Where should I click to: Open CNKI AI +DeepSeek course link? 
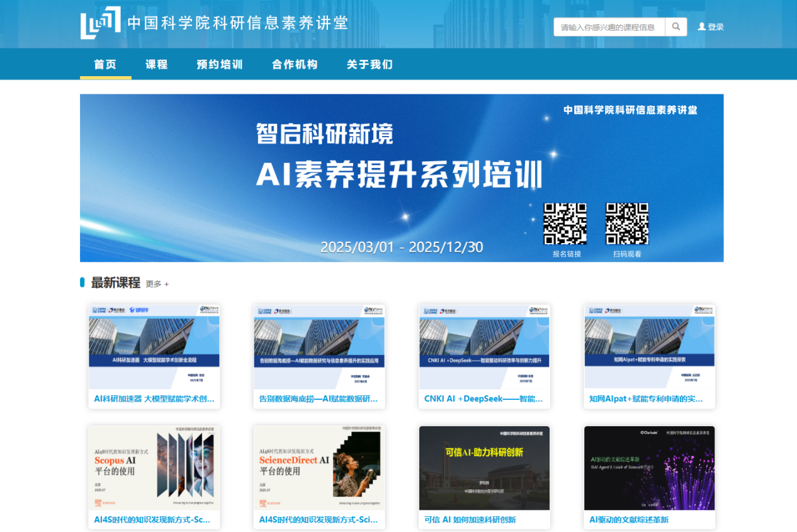click(x=483, y=399)
